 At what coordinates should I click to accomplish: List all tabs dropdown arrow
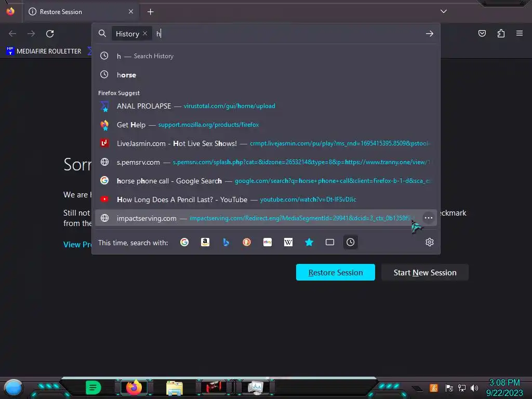pyautogui.click(x=444, y=11)
